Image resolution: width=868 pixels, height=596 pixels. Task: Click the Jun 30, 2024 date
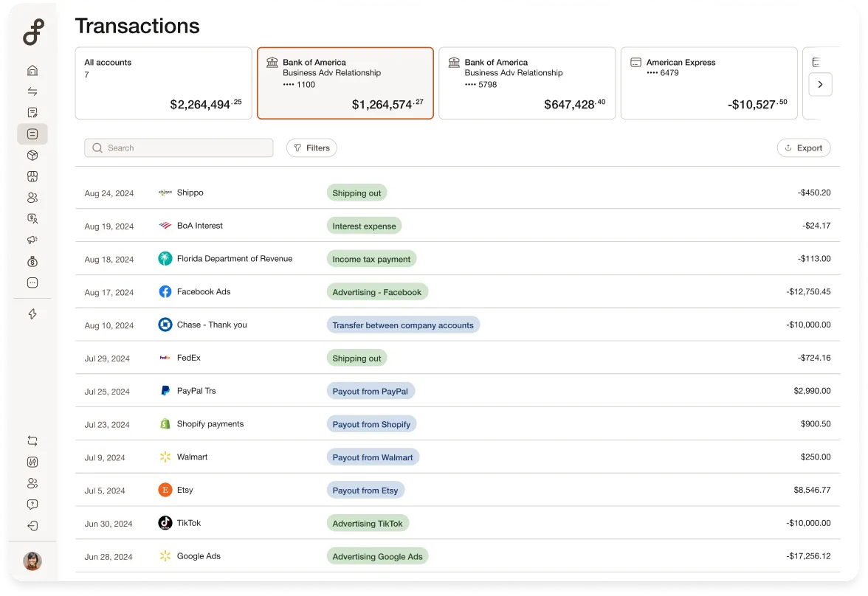click(108, 524)
